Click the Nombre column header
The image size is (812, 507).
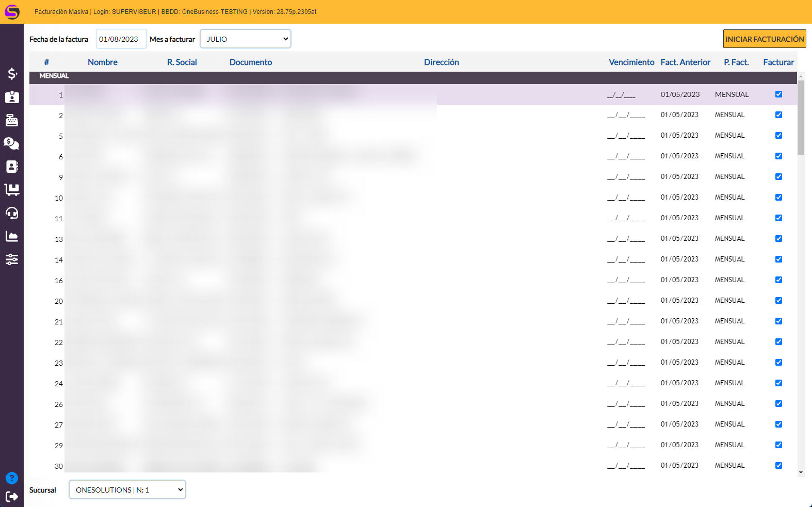pyautogui.click(x=103, y=62)
